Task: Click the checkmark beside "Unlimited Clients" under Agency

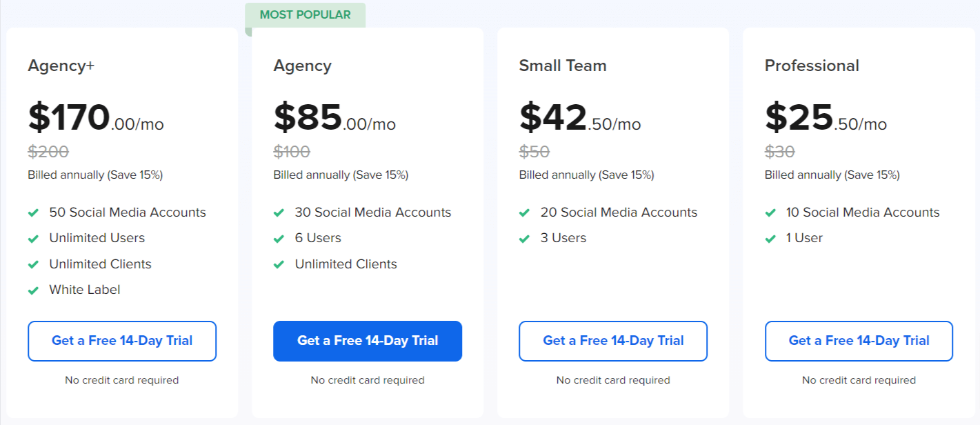Action: 278,264
